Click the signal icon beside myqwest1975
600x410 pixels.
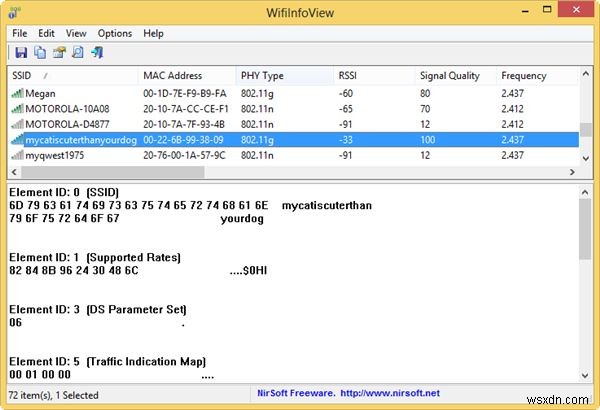click(x=18, y=155)
